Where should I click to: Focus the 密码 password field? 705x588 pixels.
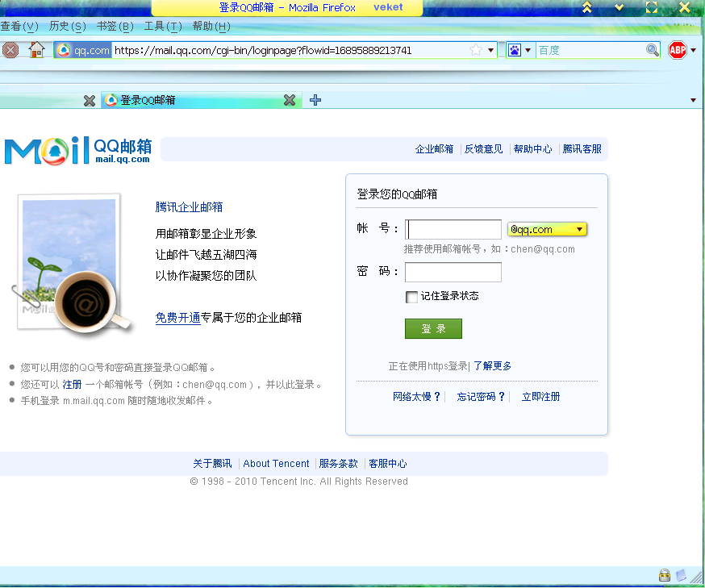453,272
